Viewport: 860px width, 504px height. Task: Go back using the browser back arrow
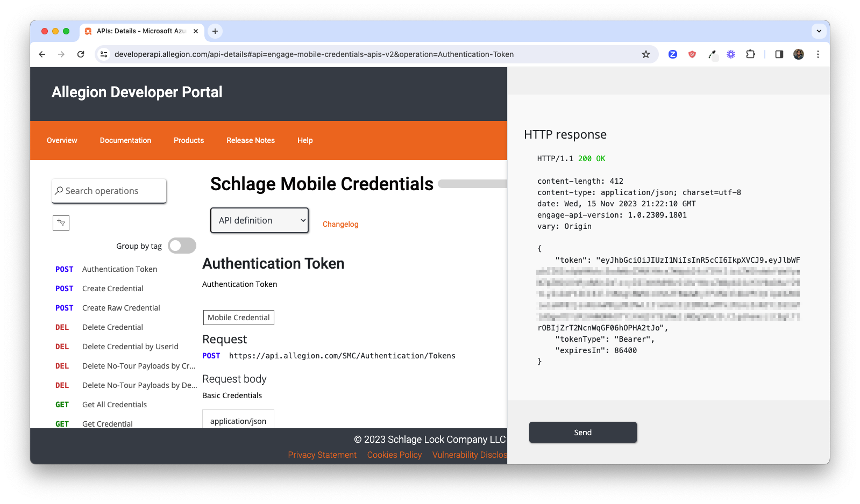pos(42,54)
